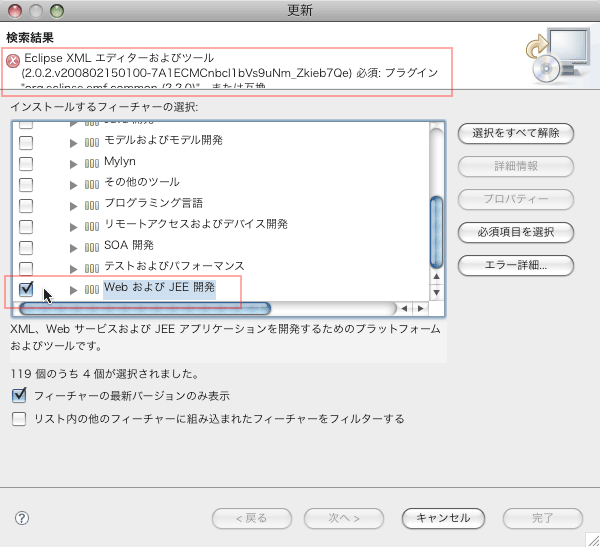
Task: Check the その他のツール checkbox
Action: click(26, 185)
